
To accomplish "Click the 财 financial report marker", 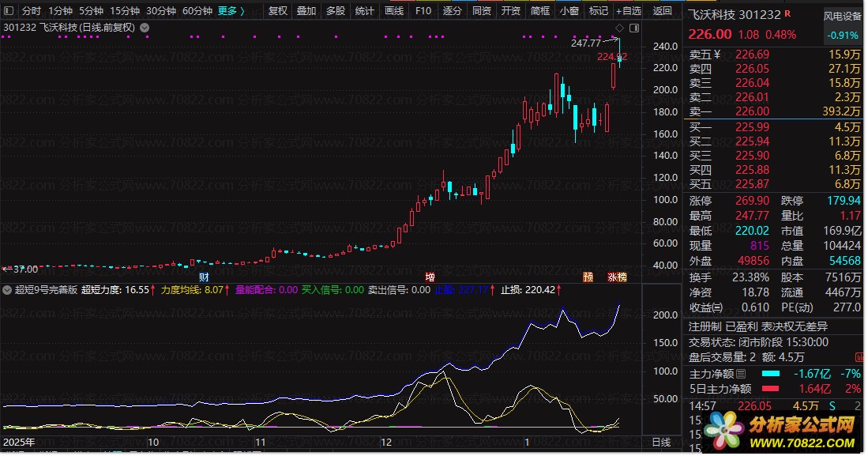I will click(204, 277).
